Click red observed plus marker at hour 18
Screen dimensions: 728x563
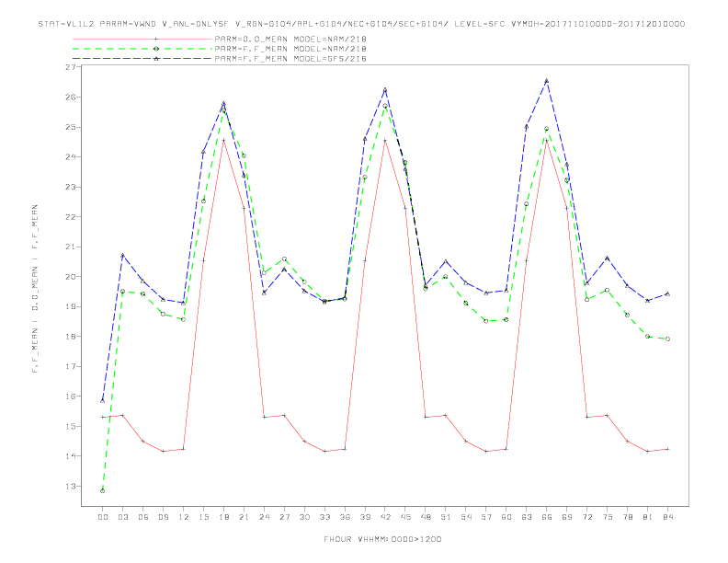223,140
